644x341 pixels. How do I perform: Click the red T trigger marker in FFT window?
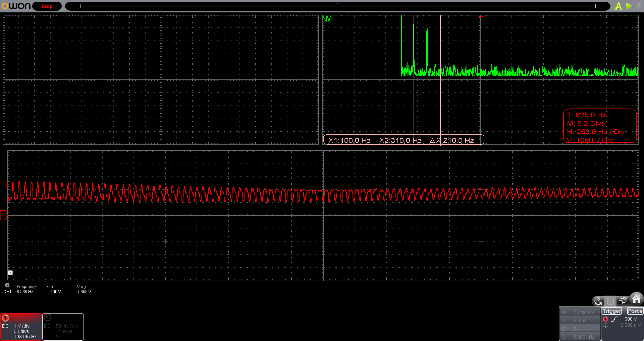481,18
